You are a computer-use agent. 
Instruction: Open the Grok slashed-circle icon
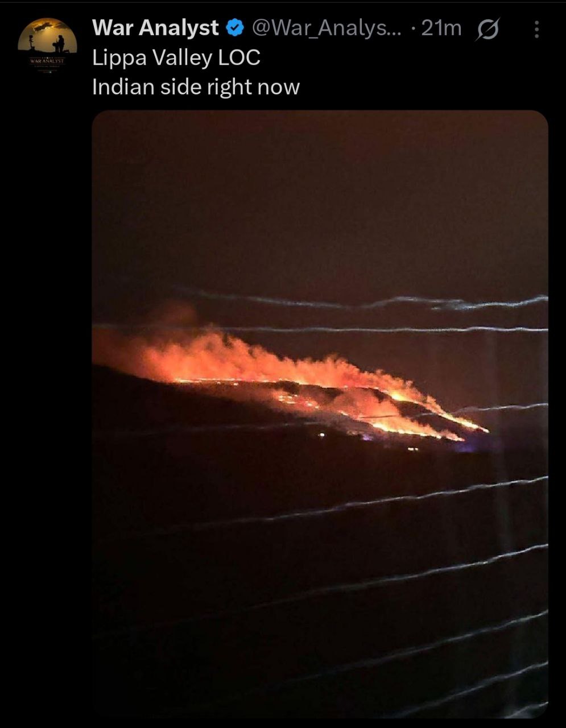pyautogui.click(x=487, y=30)
